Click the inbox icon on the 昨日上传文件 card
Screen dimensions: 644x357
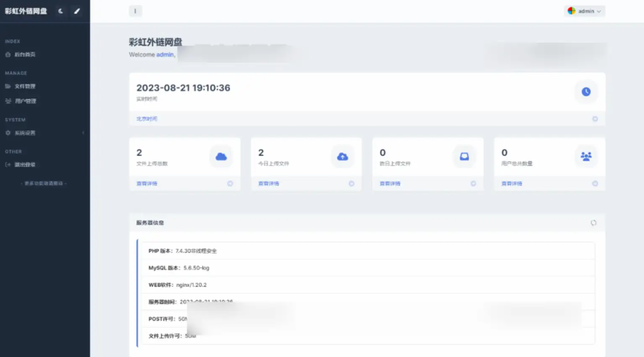coord(464,156)
